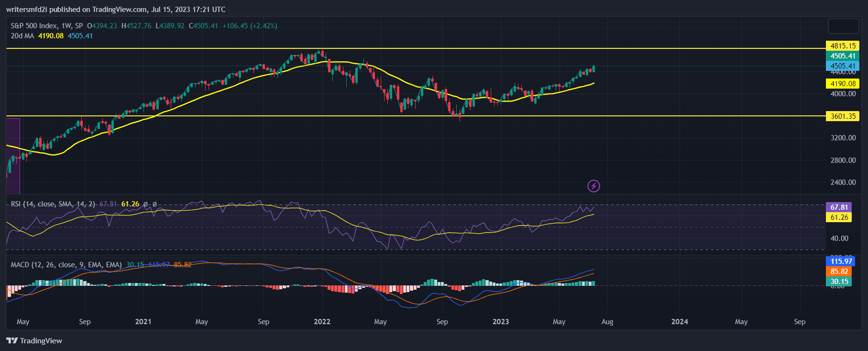Click the purple lightning bolt icon
The image size is (868, 351).
click(593, 186)
